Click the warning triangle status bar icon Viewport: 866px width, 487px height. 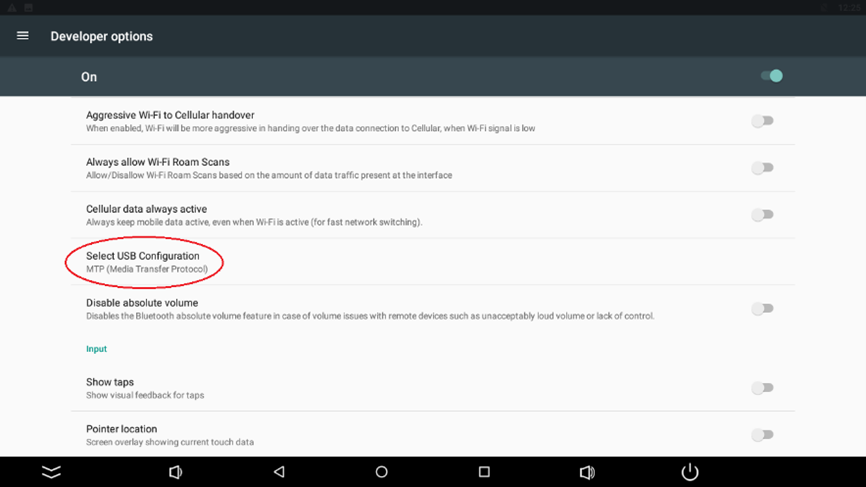[12, 8]
